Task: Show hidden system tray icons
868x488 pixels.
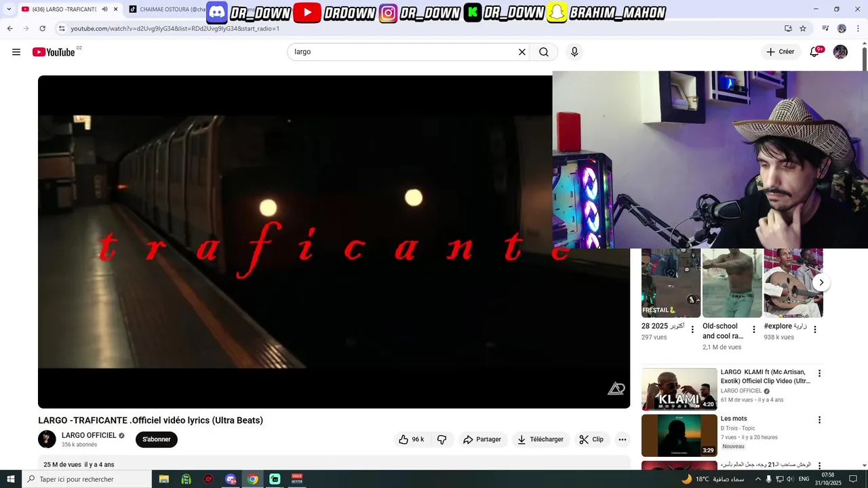Action: [x=757, y=479]
